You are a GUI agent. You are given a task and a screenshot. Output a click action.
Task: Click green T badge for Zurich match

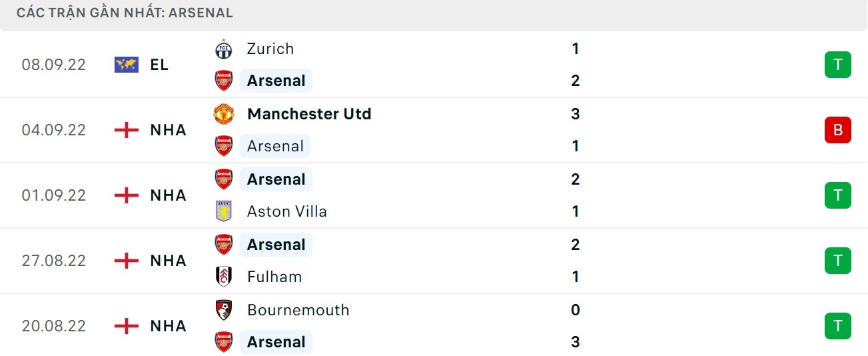[837, 65]
